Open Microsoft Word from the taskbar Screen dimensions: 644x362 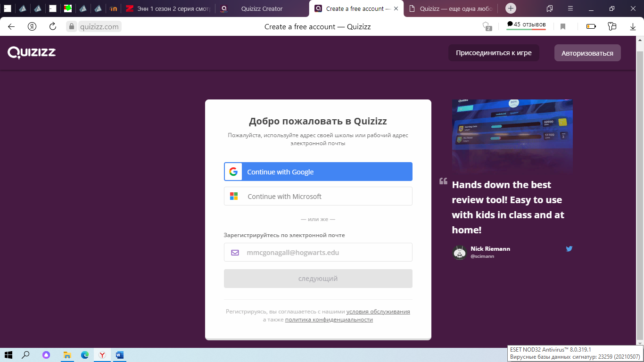[120, 355]
